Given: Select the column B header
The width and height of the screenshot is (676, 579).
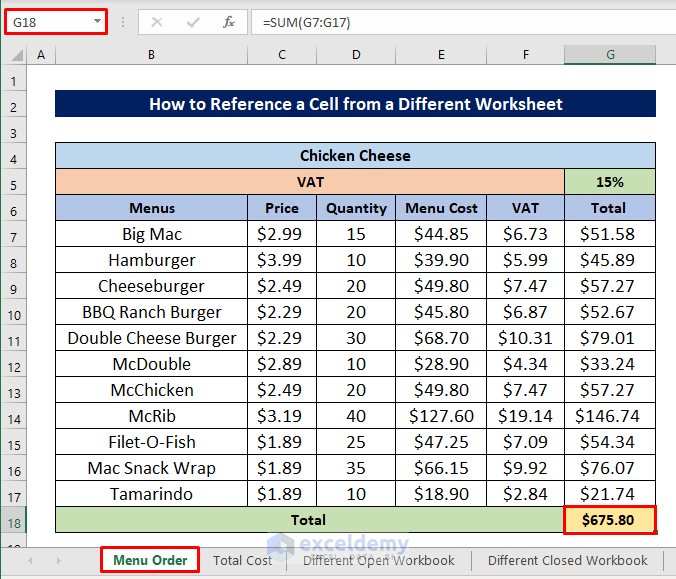Looking at the screenshot, I should tap(151, 56).
